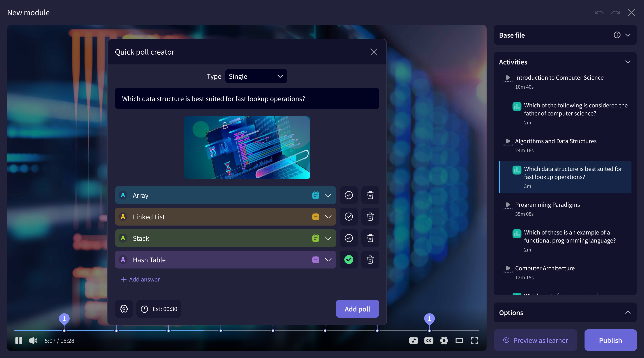Image resolution: width=644 pixels, height=358 pixels.
Task: Click the Add poll button
Action: (357, 309)
